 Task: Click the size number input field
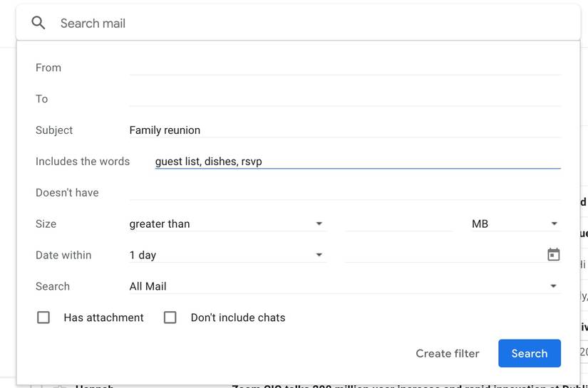[x=398, y=224]
